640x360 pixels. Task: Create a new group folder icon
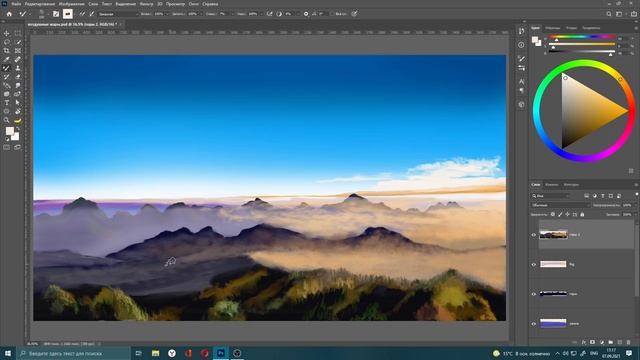click(x=611, y=342)
